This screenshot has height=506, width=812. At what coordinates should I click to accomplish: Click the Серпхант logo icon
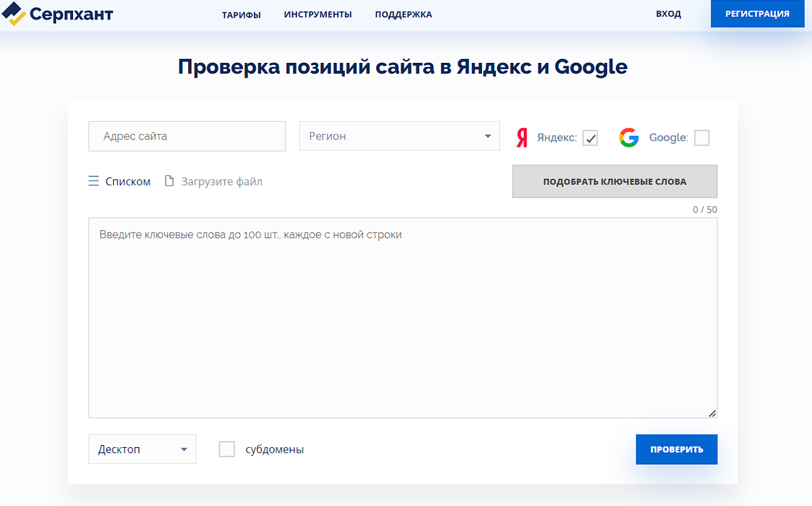click(13, 14)
